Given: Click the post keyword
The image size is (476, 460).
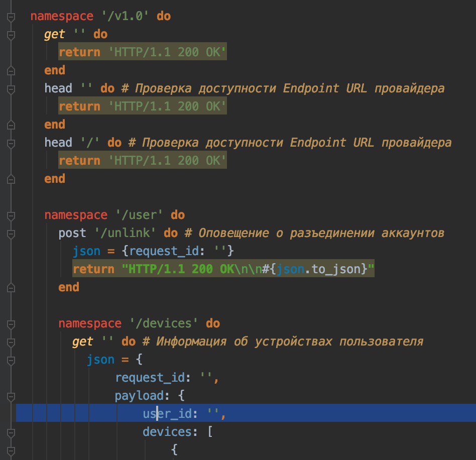Looking at the screenshot, I should coord(72,233).
